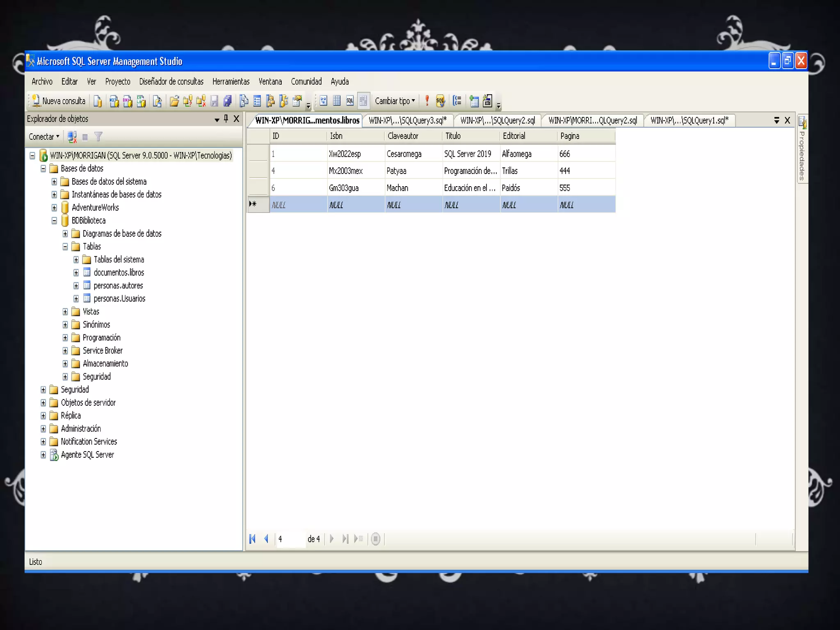Click the filter funnel icon in Object Explorer
Viewport: 840px width, 630px height.
[98, 137]
